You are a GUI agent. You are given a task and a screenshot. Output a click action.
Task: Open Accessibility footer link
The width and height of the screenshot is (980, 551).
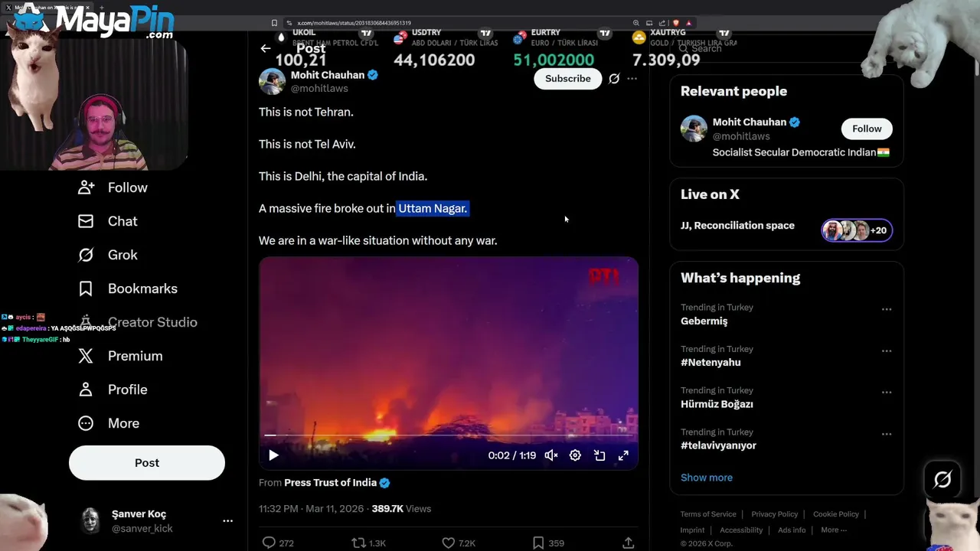coord(741,530)
